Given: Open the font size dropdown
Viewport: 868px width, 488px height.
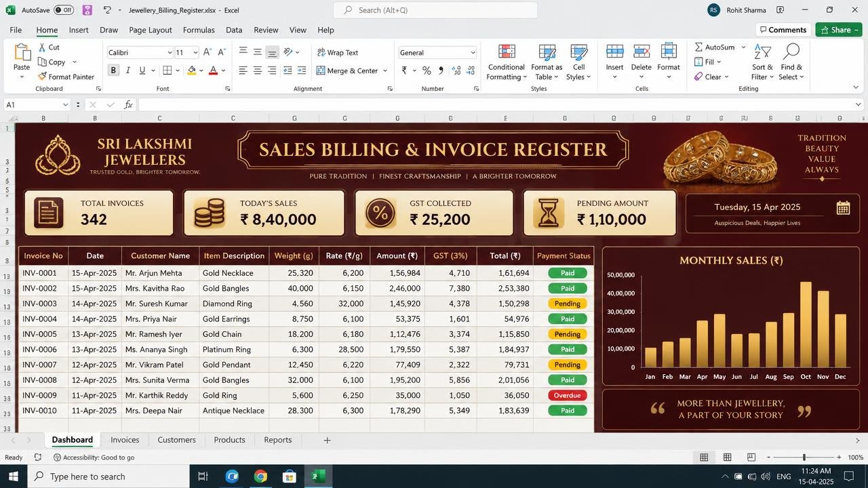Looking at the screenshot, I should coord(195,53).
